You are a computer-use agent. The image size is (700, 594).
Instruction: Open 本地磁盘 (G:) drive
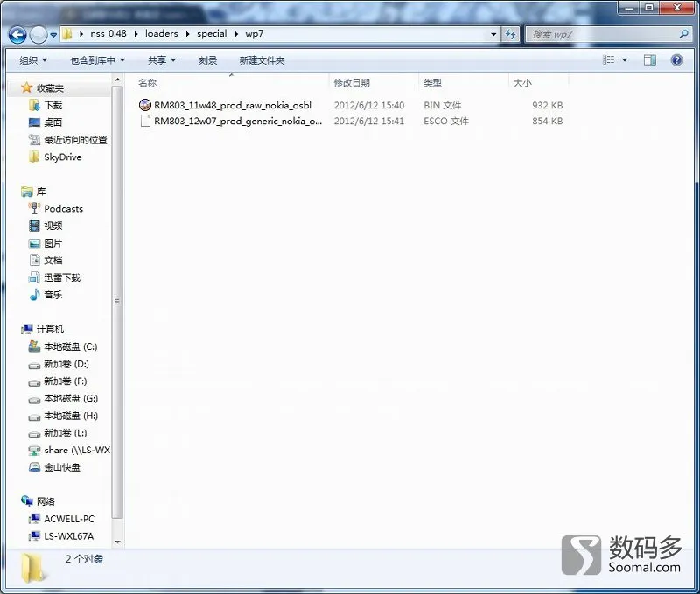pos(71,398)
